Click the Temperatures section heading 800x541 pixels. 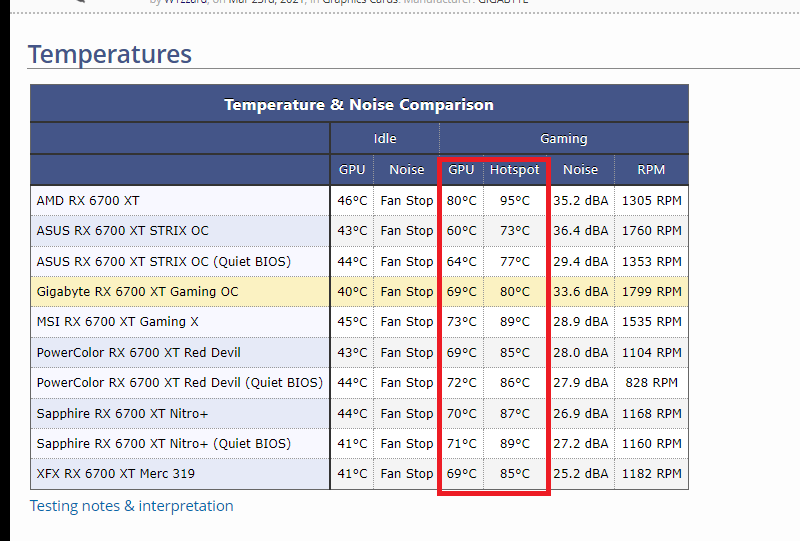pos(110,54)
